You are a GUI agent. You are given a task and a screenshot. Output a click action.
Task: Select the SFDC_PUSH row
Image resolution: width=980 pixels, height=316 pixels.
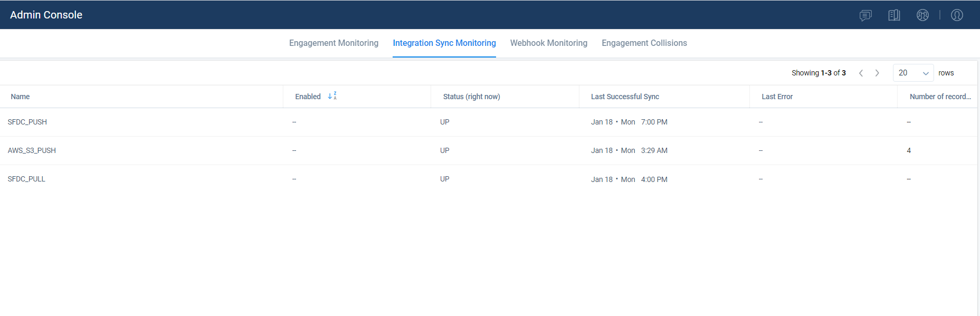[489, 122]
